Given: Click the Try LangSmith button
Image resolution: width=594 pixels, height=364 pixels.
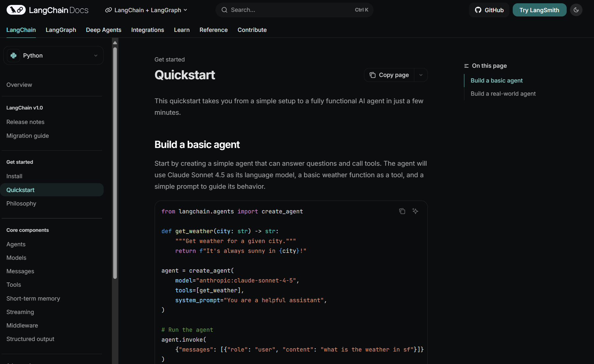Looking at the screenshot, I should coord(539,10).
